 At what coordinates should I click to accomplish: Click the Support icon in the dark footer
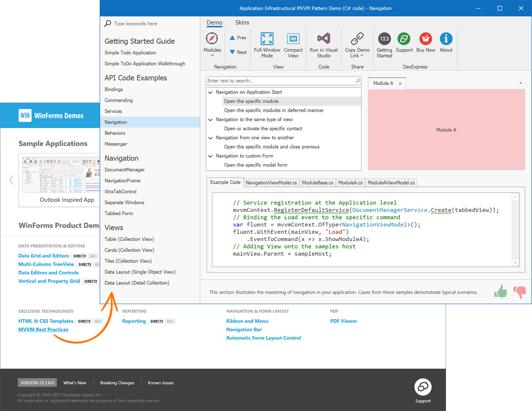pyautogui.click(x=423, y=387)
